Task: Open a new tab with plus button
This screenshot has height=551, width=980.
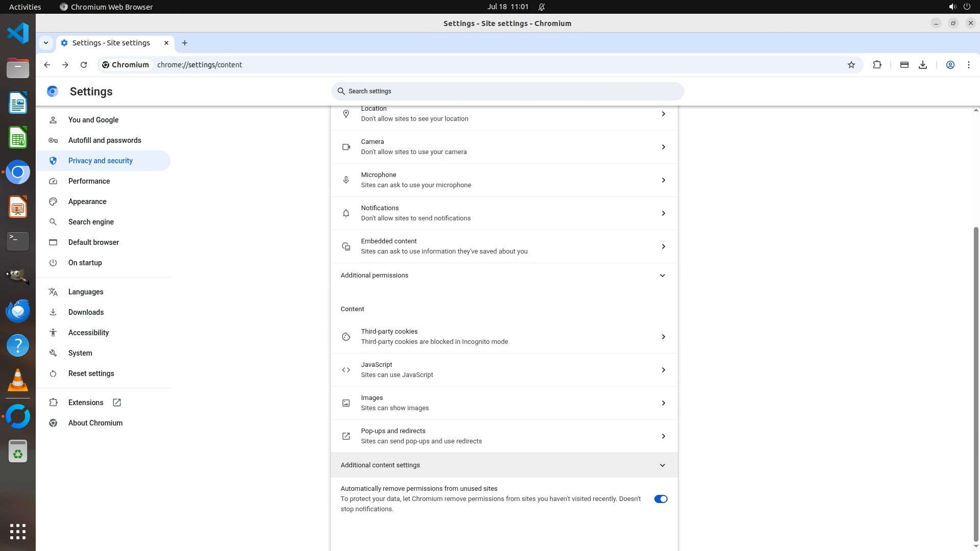Action: (185, 43)
